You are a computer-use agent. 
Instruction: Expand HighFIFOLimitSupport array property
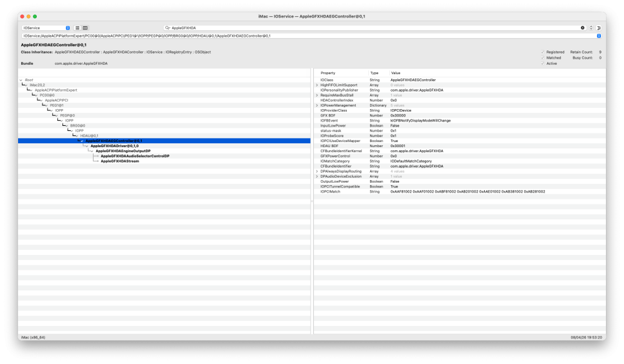pyautogui.click(x=317, y=85)
